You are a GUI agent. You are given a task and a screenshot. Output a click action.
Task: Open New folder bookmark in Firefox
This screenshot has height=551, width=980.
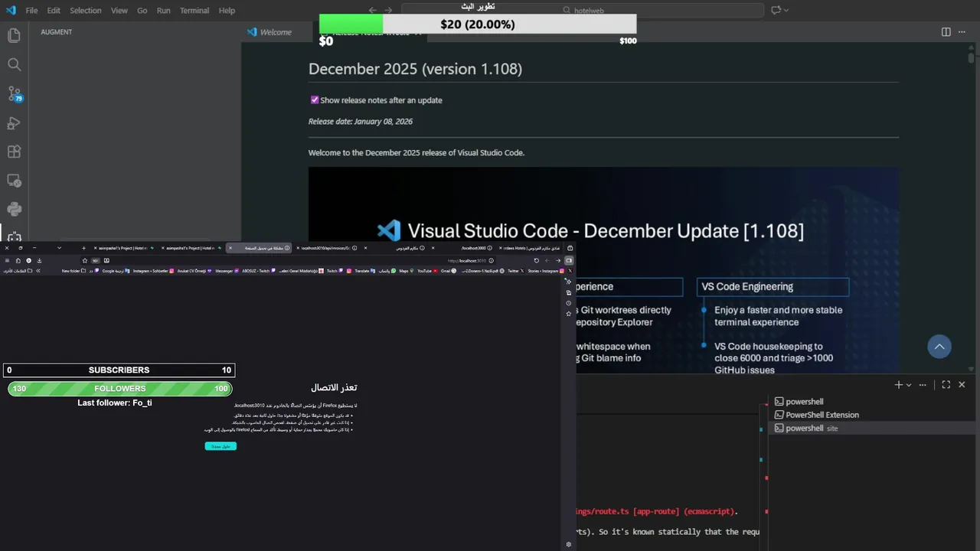click(73, 270)
